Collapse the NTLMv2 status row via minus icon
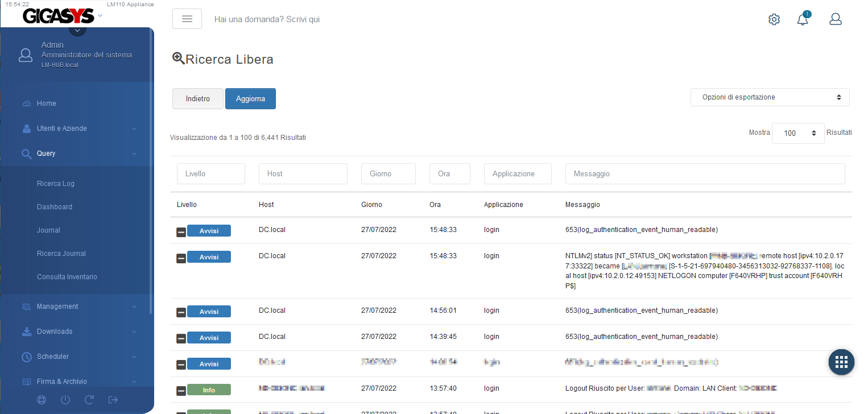Image resolution: width=868 pixels, height=414 pixels. pyautogui.click(x=181, y=258)
